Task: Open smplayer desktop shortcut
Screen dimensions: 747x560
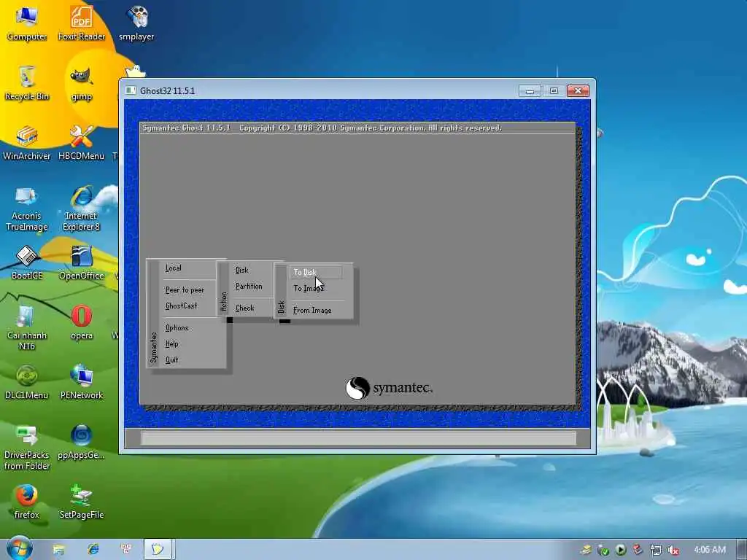Action: (136, 23)
